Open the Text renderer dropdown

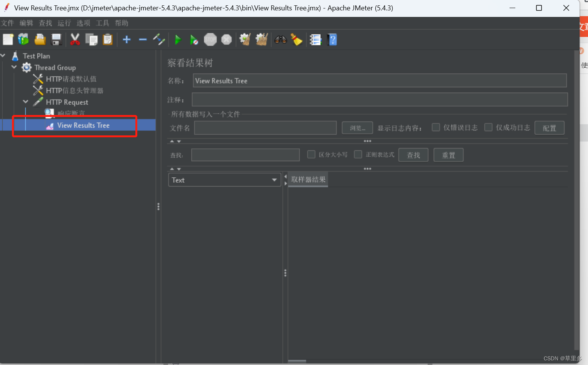tap(225, 180)
